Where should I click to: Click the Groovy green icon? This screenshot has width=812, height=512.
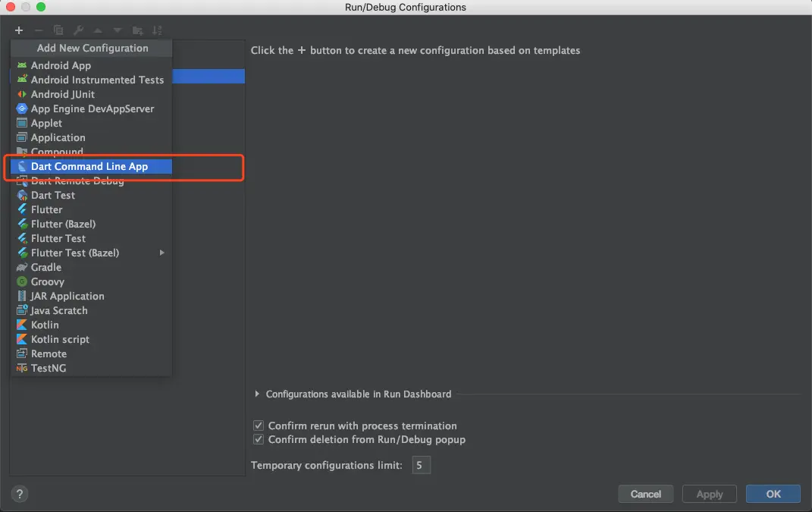(x=22, y=282)
